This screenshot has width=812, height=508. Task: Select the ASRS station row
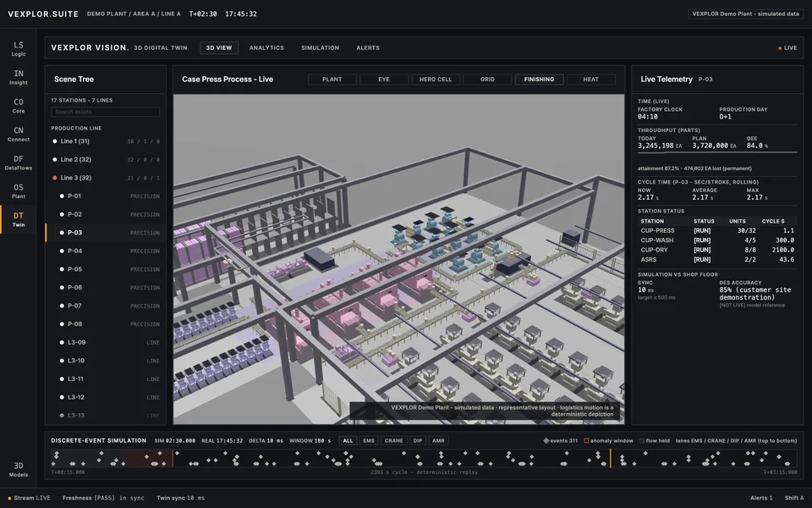(717, 259)
